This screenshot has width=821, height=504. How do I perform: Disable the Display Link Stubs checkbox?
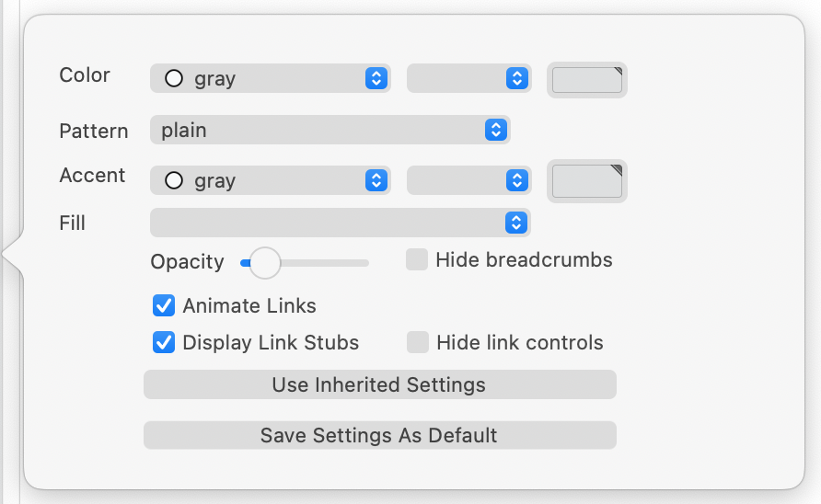(x=164, y=342)
